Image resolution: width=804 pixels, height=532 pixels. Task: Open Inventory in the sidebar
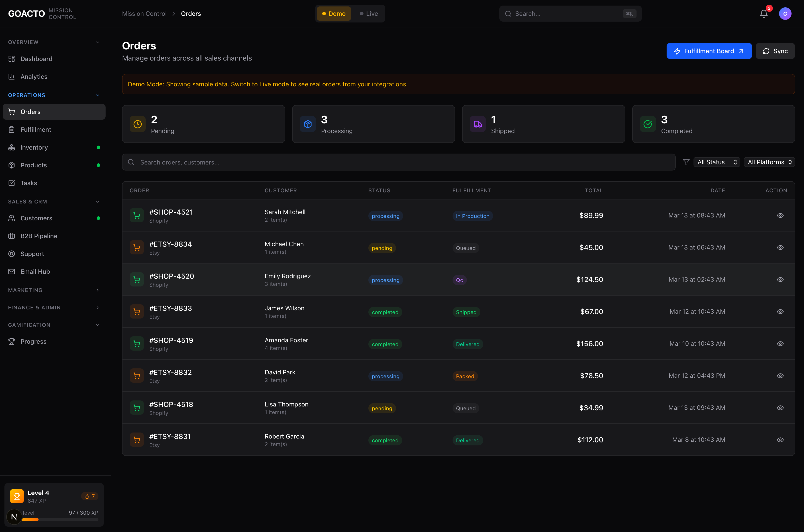(x=34, y=148)
